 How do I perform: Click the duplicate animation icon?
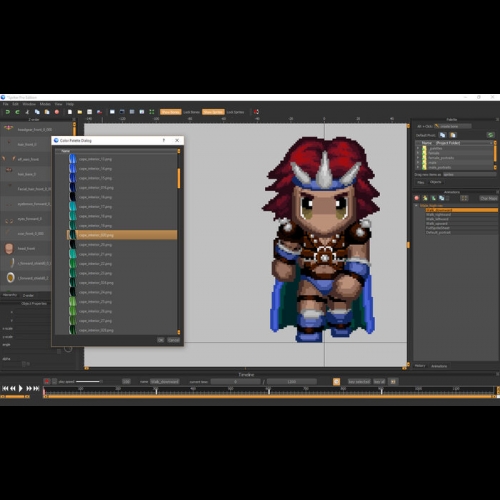pos(442,198)
